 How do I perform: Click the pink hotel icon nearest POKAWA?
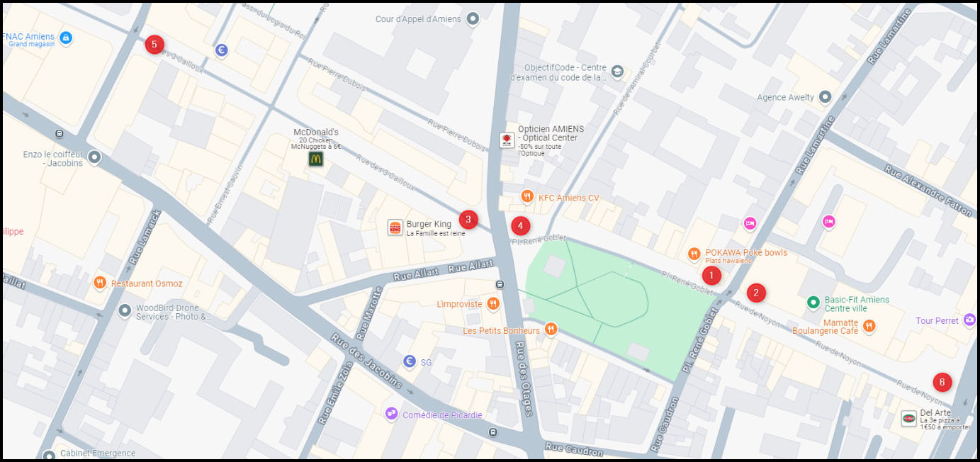(750, 224)
